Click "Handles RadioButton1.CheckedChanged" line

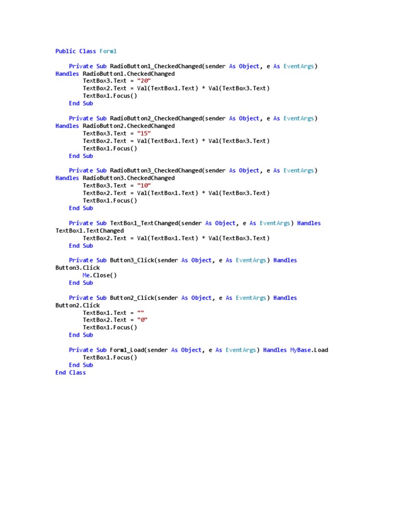point(115,74)
